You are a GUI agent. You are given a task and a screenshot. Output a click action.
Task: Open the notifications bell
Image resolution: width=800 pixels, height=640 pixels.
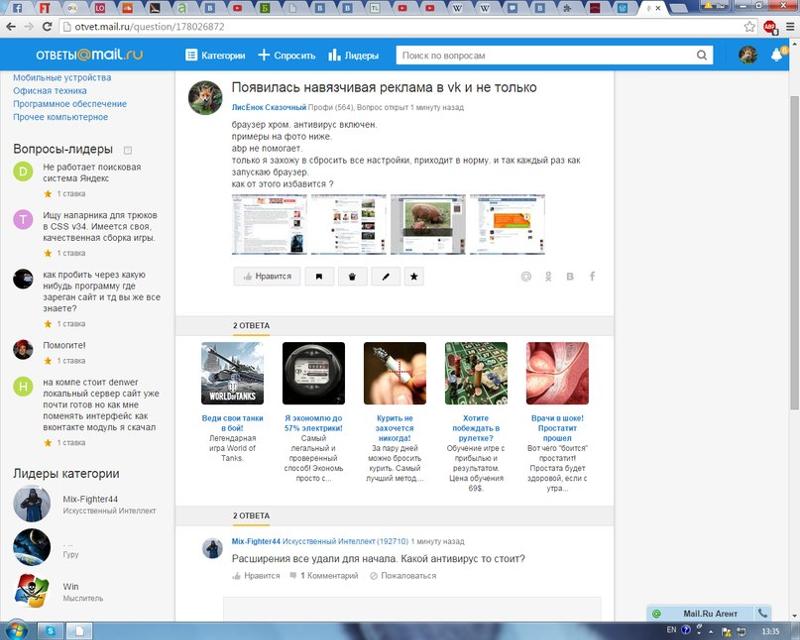click(x=777, y=55)
